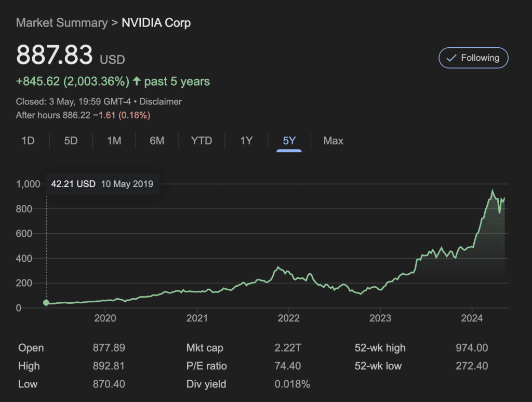Open the Market Summary breadcrumb link
Screen dimensions: 532x402
tap(61, 23)
